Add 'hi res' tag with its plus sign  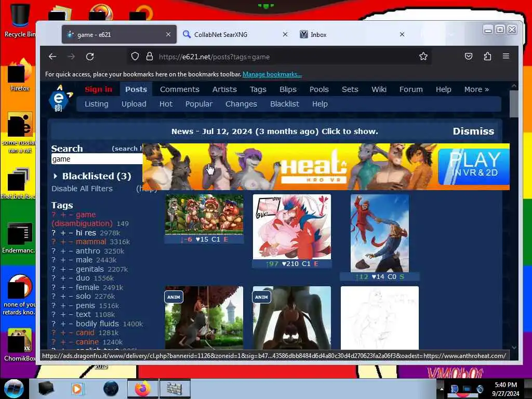(x=63, y=233)
